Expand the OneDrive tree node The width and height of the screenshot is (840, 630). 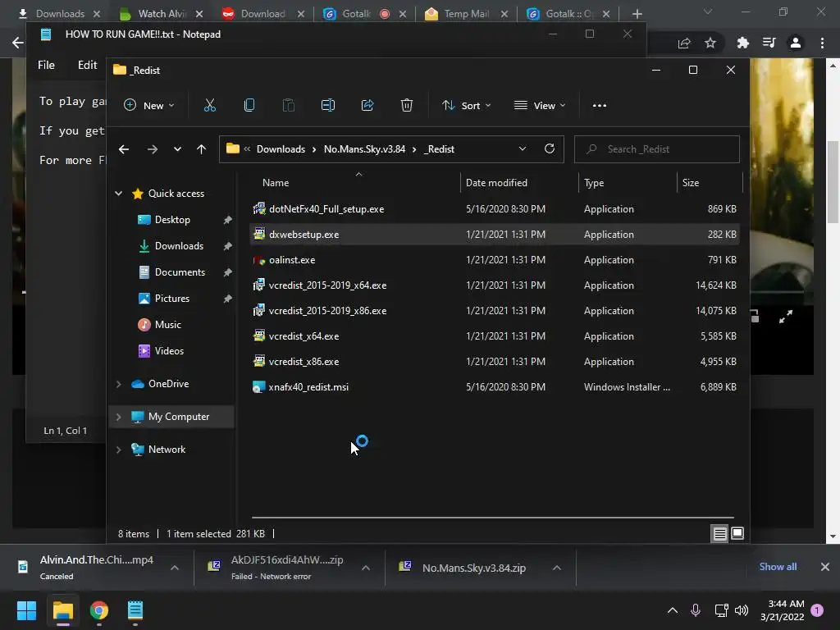118,384
